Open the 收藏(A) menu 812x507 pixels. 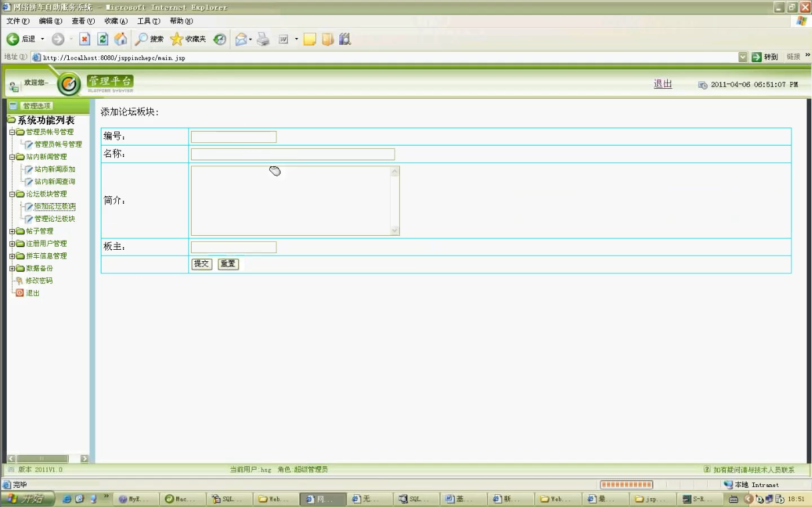(x=116, y=21)
